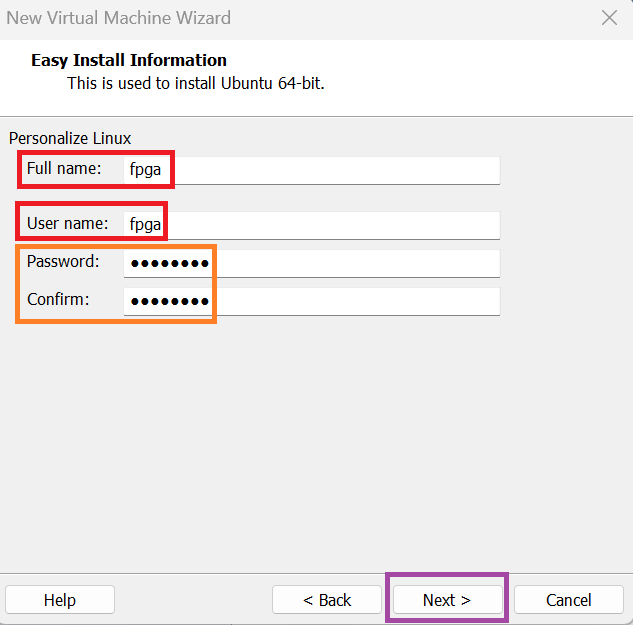Image resolution: width=633 pixels, height=625 pixels.
Task: Click the masked dots in the Password field
Action: (170, 264)
